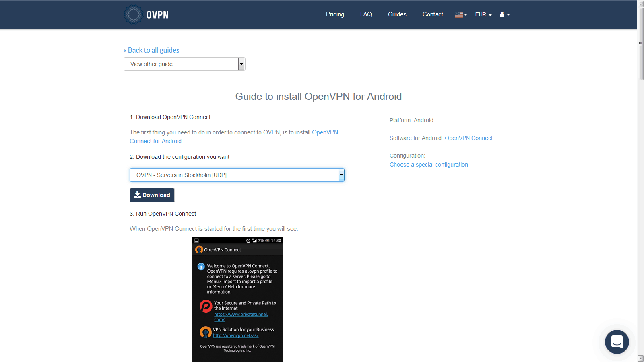644x362 pixels.
Task: Click the OVPN brand name text
Action: [157, 15]
